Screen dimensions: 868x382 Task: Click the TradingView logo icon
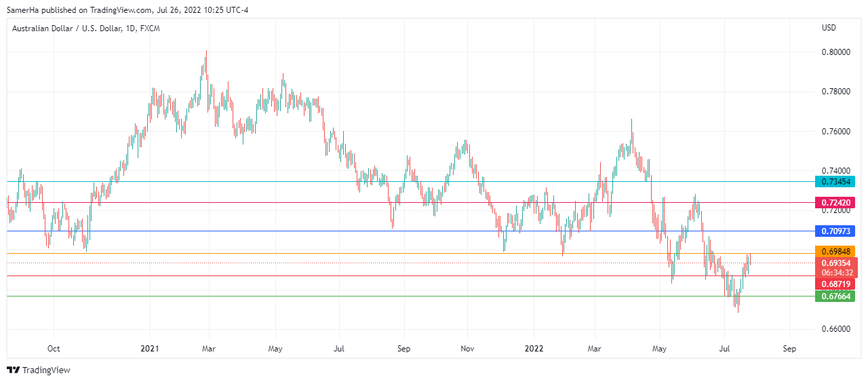pos(13,370)
